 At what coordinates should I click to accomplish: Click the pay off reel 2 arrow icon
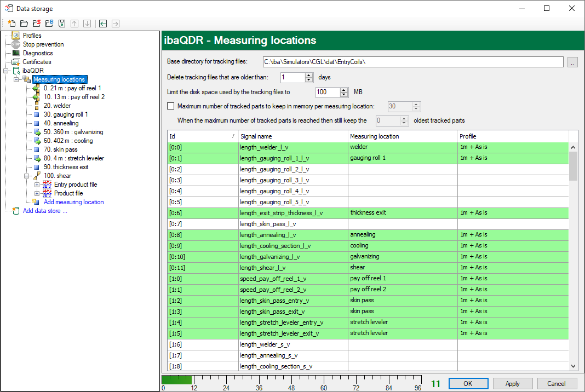[x=36, y=97]
